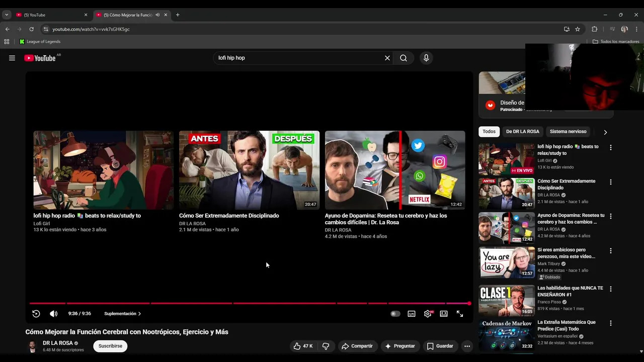This screenshot has width=644, height=362.
Task: Bookmark this page with star icon
Action: 578,29
